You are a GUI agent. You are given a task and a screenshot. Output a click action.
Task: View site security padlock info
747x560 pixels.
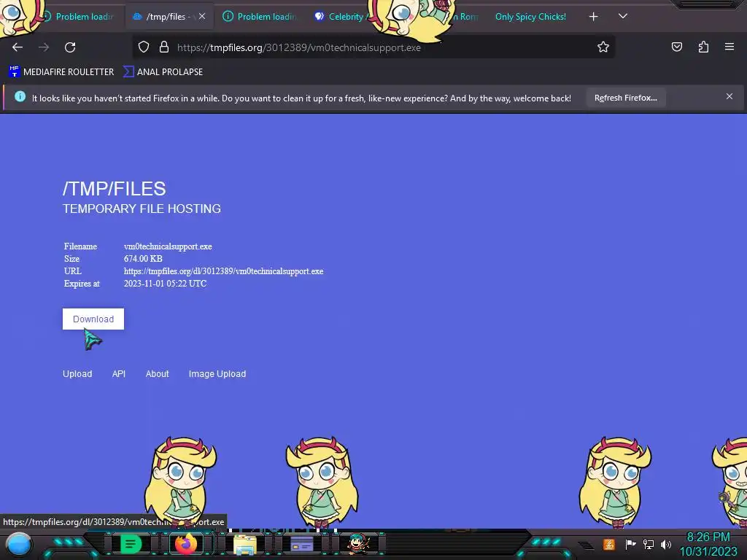coord(164,47)
